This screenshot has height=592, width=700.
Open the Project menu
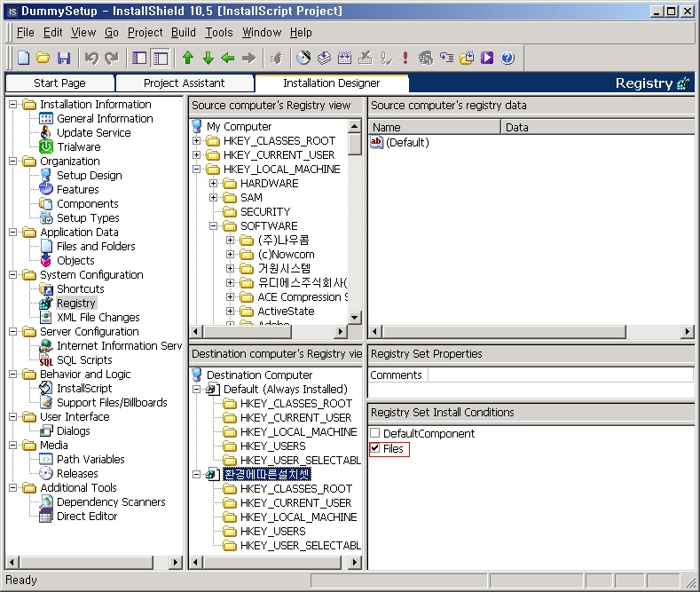pos(146,32)
